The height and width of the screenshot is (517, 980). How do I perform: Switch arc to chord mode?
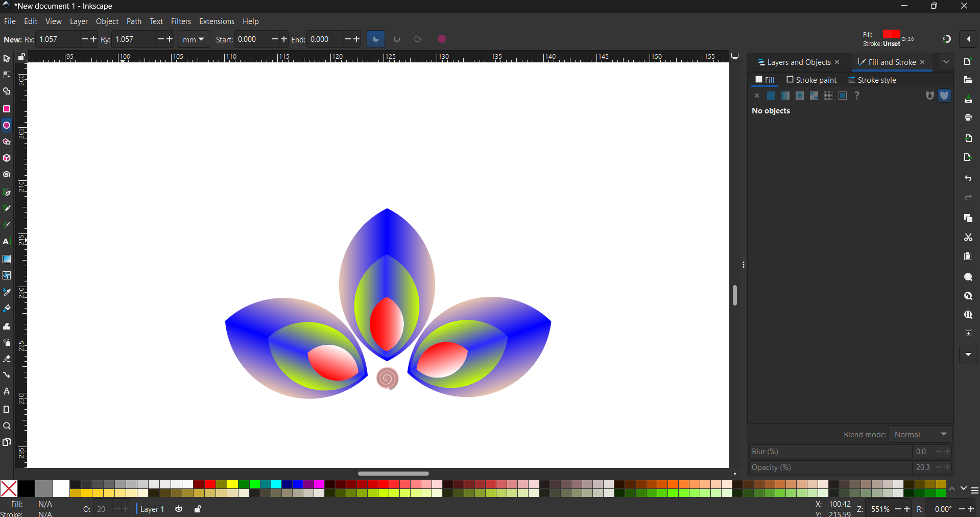click(x=418, y=39)
